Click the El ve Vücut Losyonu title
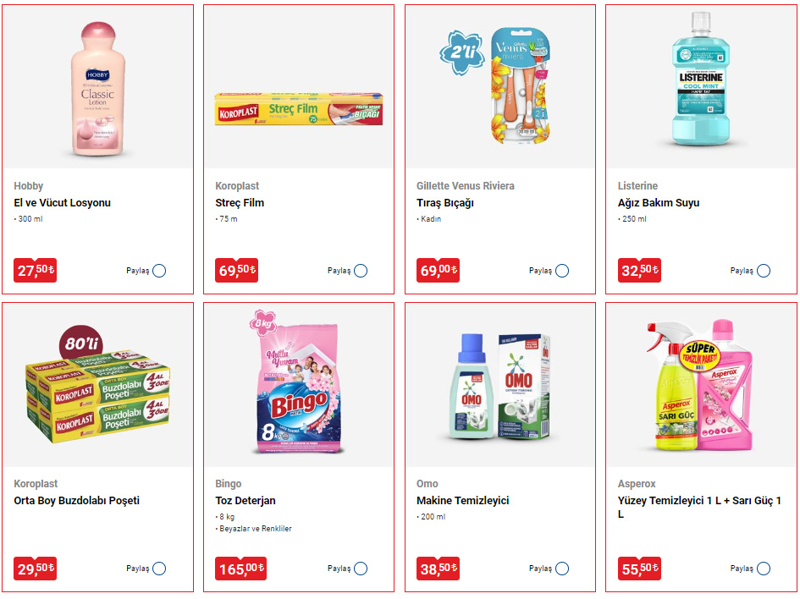The image size is (800, 599). click(x=62, y=203)
